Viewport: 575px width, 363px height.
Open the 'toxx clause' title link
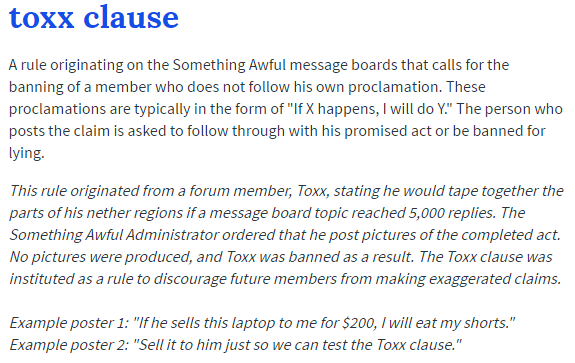pos(94,17)
